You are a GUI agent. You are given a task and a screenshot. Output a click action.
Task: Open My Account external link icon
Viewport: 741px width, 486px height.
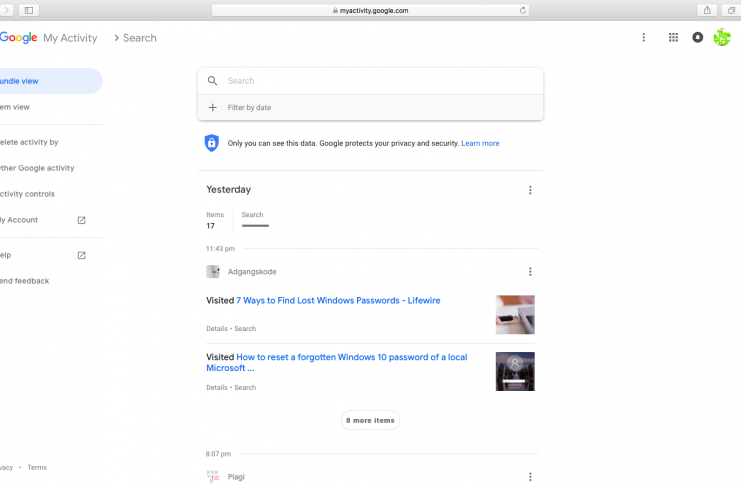coord(81,220)
